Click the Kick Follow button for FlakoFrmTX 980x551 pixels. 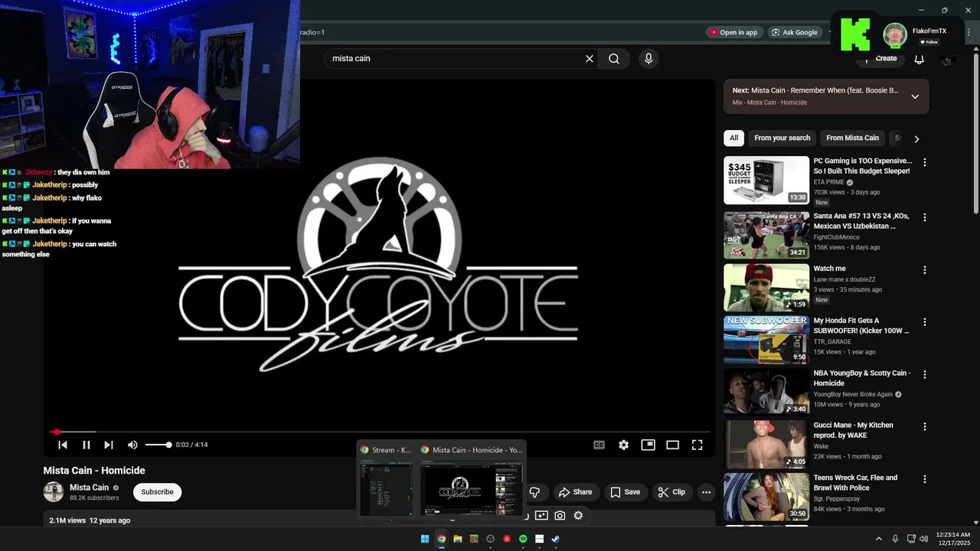(929, 42)
